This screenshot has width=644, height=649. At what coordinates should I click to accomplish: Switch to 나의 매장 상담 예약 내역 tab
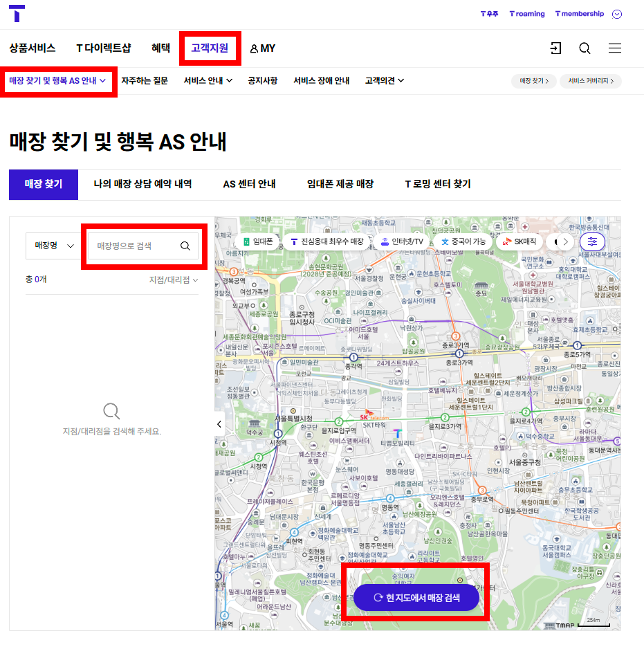[142, 184]
